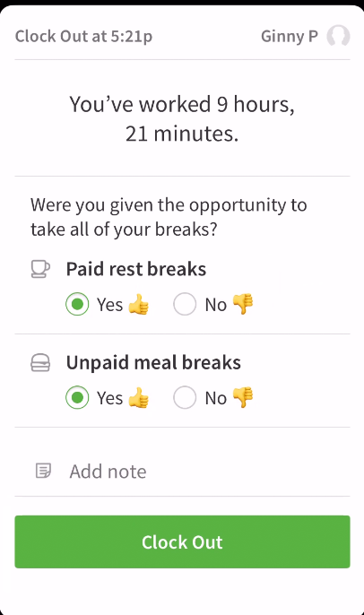Click the Unpaid meal breaks heading
364x615 pixels.
click(153, 362)
